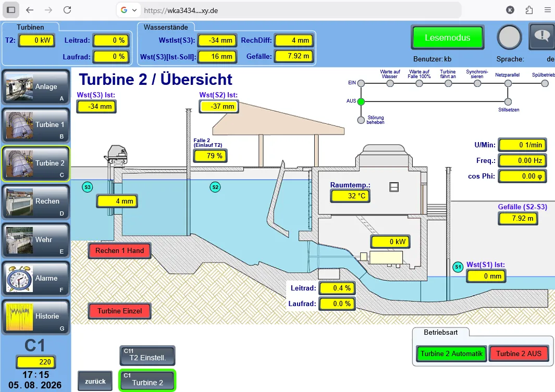Toggle the browser sidebar panel icon
Viewport: 555px width, 392px height.
pos(11,10)
